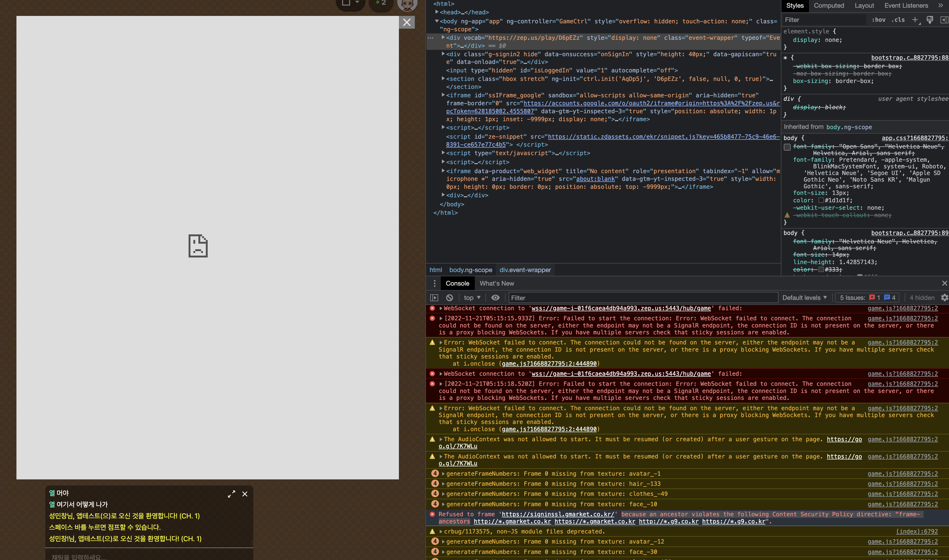The width and height of the screenshot is (949, 560).
Task: Switch to the Computed tab
Action: (x=829, y=5)
